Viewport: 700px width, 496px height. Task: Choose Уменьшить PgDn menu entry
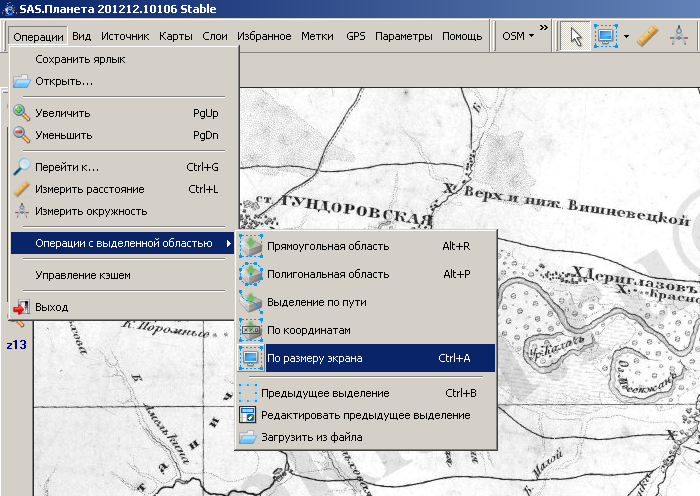(x=122, y=135)
